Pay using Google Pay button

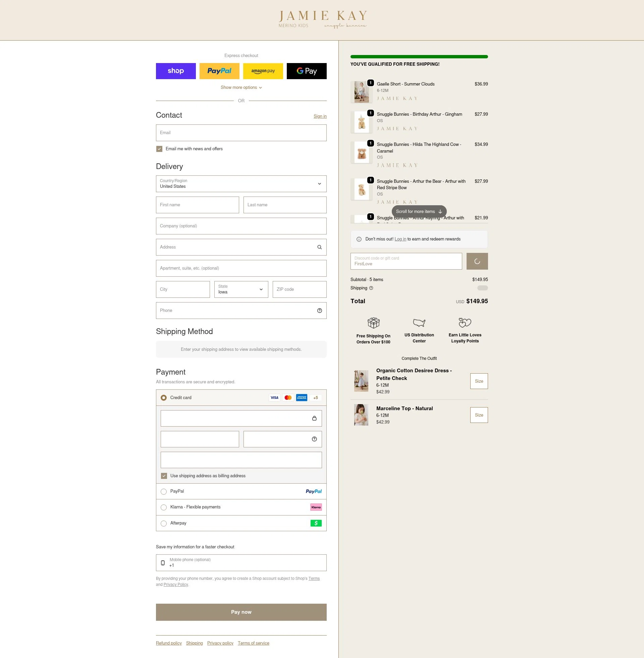[x=307, y=71]
